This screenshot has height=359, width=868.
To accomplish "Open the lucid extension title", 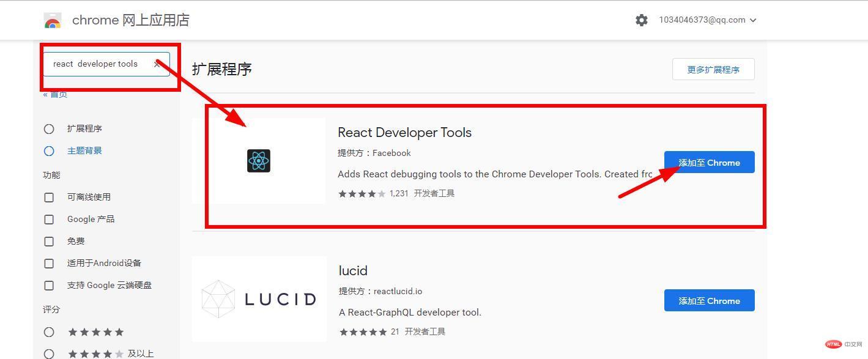I will 353,271.
